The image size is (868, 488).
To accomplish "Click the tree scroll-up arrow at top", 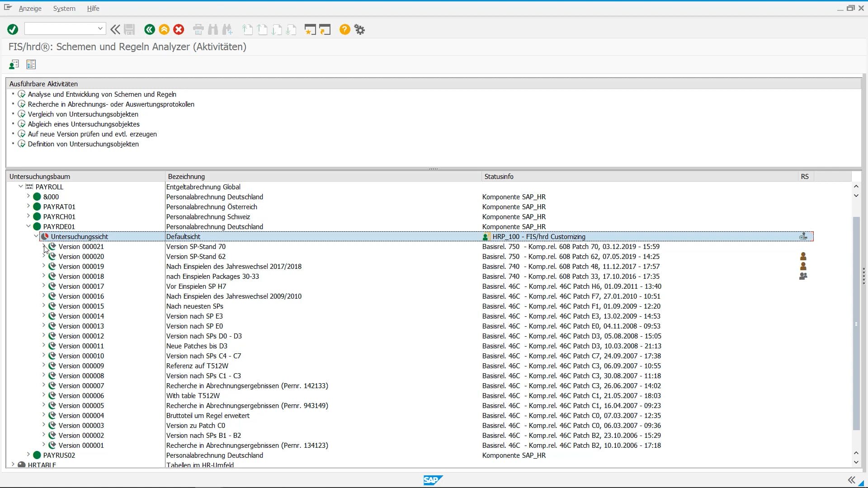I will (856, 186).
